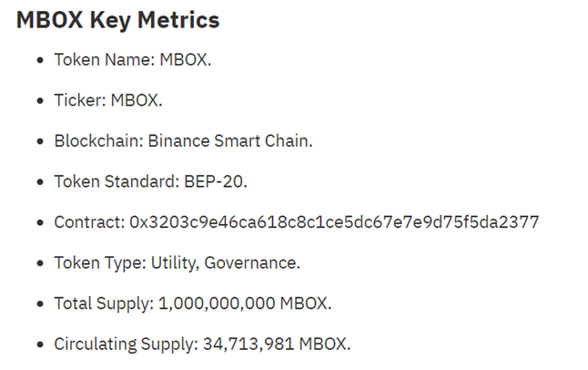Screen dimensions: 588x370
Task: Click the Token Name: MBOX line
Action: coord(133,60)
